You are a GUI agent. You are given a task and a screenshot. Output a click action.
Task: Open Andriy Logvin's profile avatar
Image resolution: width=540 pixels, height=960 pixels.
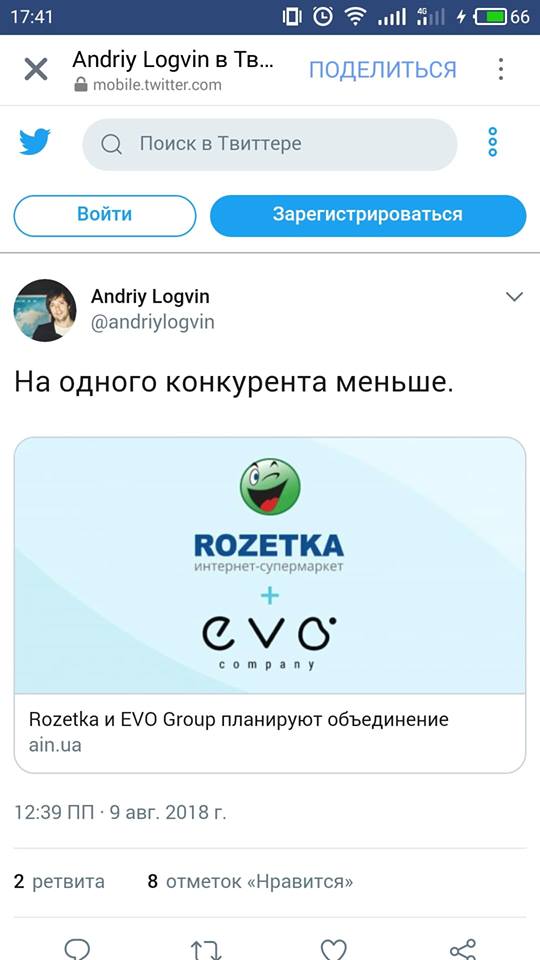pyautogui.click(x=45, y=310)
